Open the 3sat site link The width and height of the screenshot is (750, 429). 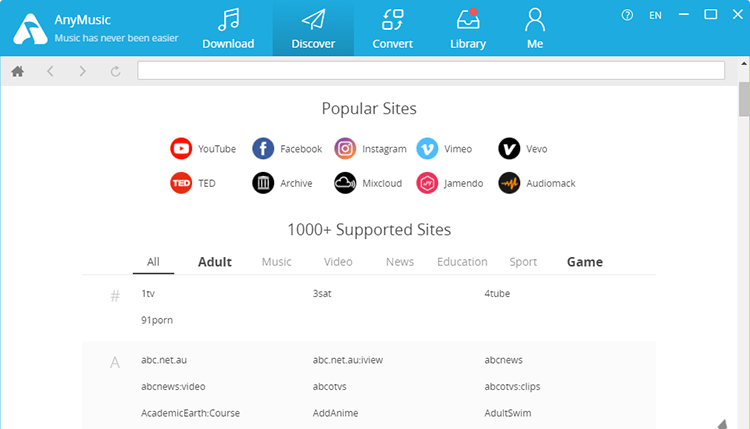pyautogui.click(x=322, y=294)
